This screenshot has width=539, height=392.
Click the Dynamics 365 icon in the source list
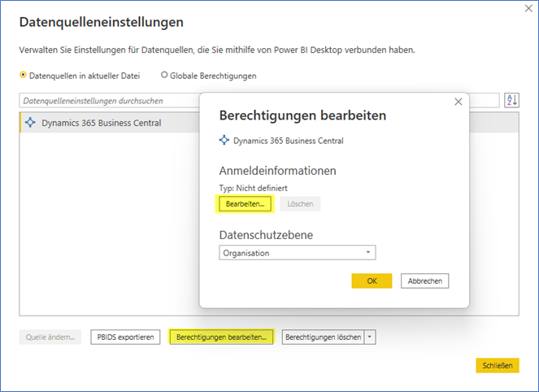[x=31, y=123]
